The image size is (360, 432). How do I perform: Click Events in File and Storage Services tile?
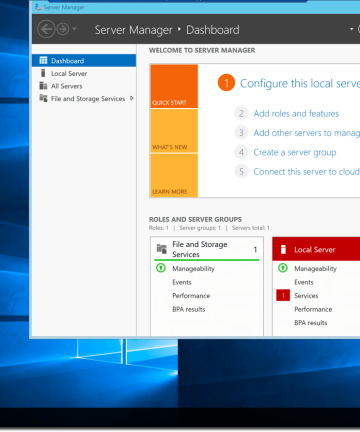(182, 282)
